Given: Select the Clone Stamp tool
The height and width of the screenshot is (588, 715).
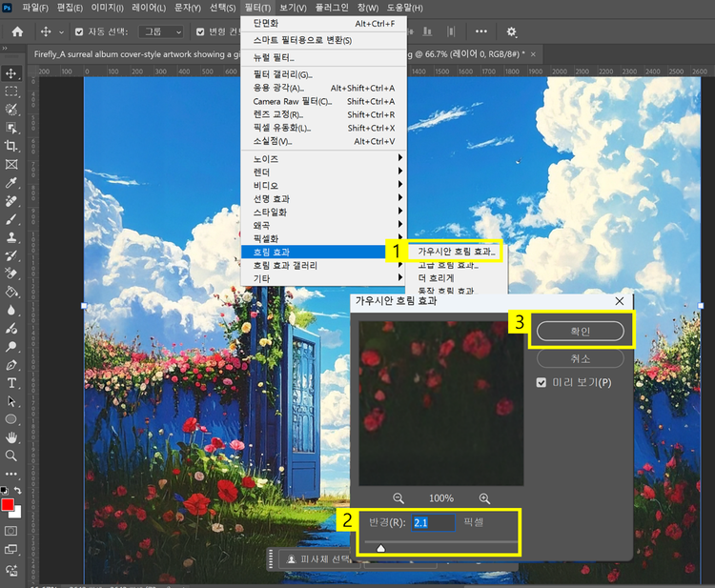Looking at the screenshot, I should 10,237.
